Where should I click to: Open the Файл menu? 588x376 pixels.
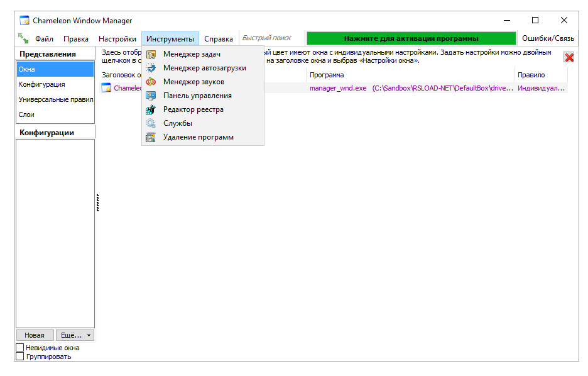pos(44,38)
